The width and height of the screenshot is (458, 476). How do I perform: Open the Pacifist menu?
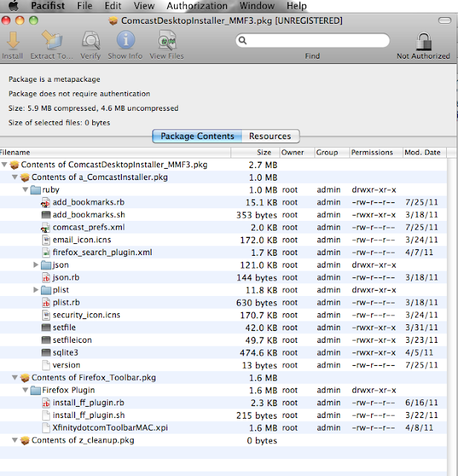[48, 5]
